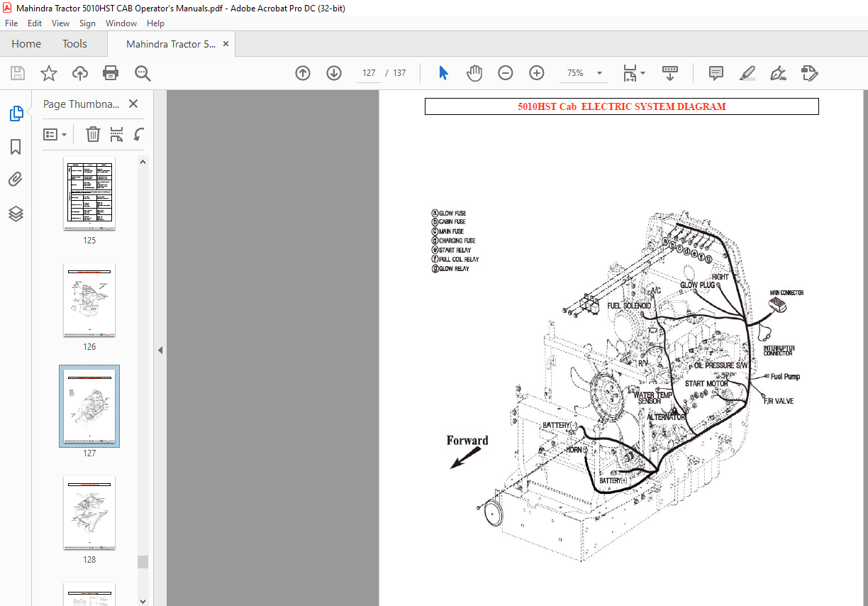Viewport: 868px width, 606px height.
Task: Collapse the navigation pane arrow
Action: [160, 350]
